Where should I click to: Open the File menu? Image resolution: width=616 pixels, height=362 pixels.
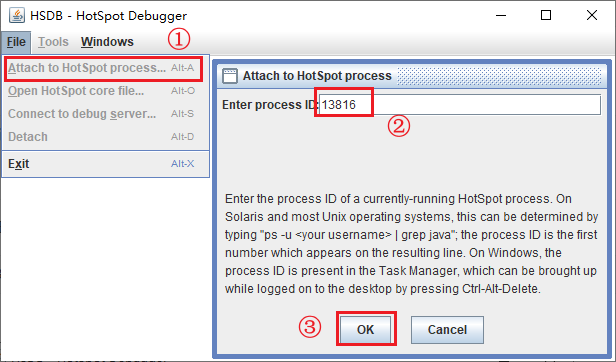click(x=16, y=42)
